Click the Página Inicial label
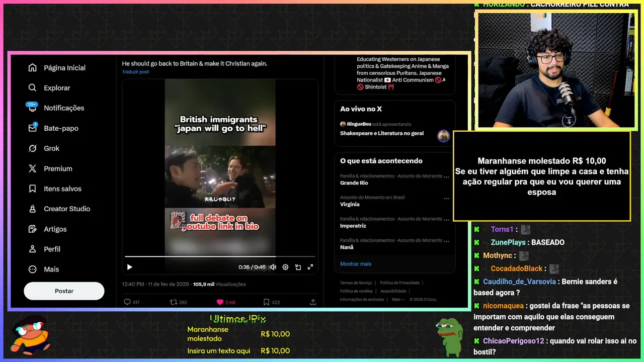The width and height of the screenshot is (644, 362). coord(64,68)
